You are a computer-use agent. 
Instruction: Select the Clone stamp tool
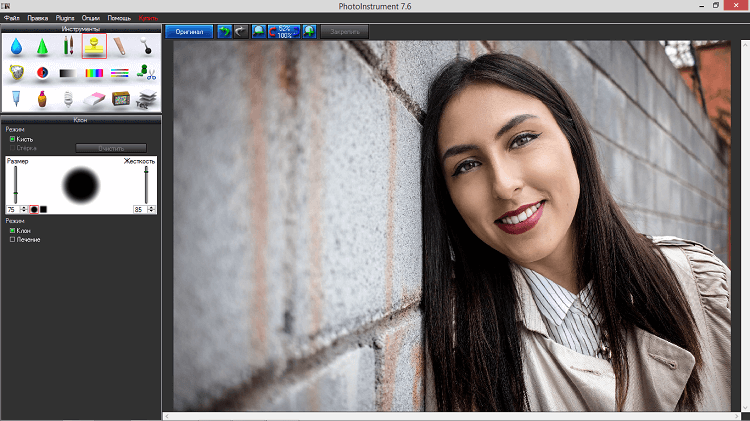94,46
